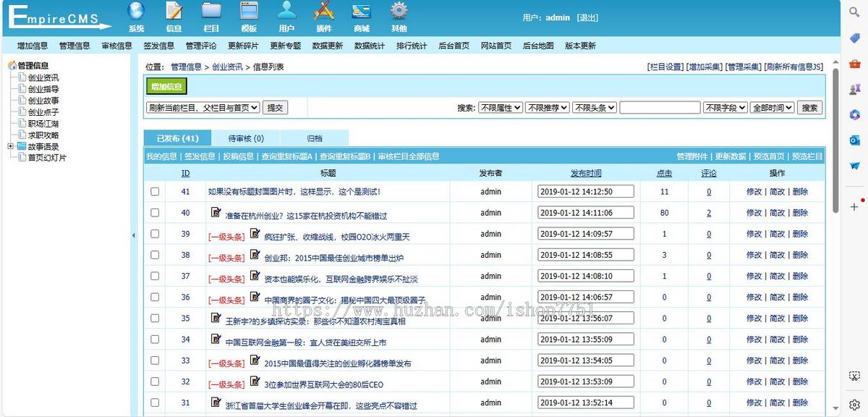The image size is (868, 417).
Task: Open the 增加信息 menu item
Action: [x=33, y=45]
